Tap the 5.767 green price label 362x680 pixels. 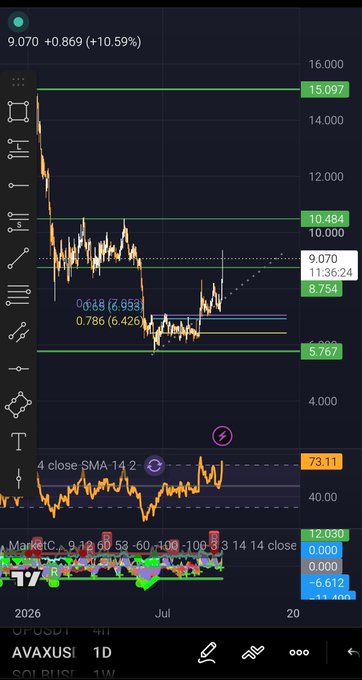pyautogui.click(x=322, y=351)
